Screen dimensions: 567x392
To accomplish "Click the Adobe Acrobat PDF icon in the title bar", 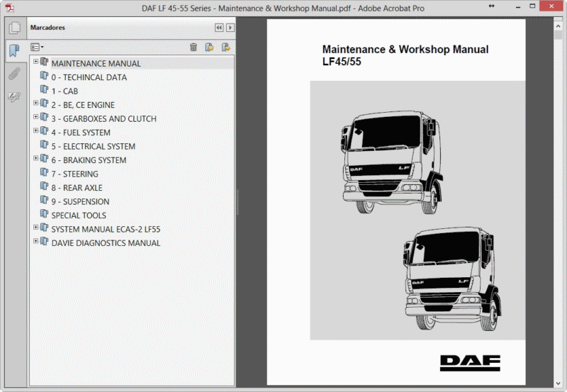I will point(10,8).
